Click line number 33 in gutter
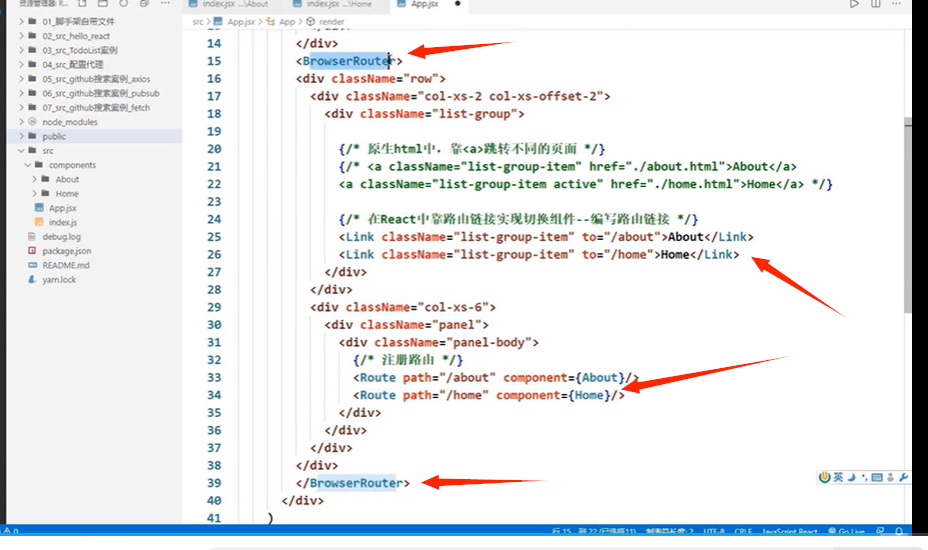This screenshot has width=928, height=550. click(x=214, y=378)
